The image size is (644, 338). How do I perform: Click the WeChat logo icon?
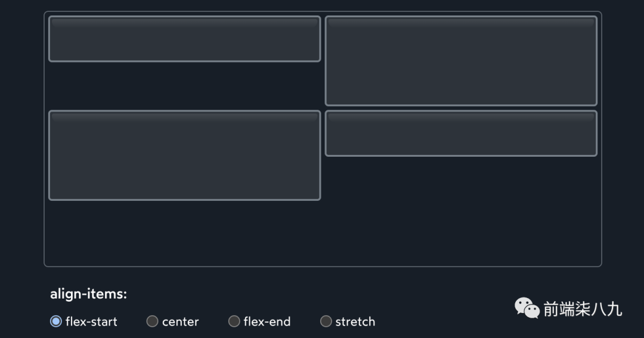[x=527, y=308]
